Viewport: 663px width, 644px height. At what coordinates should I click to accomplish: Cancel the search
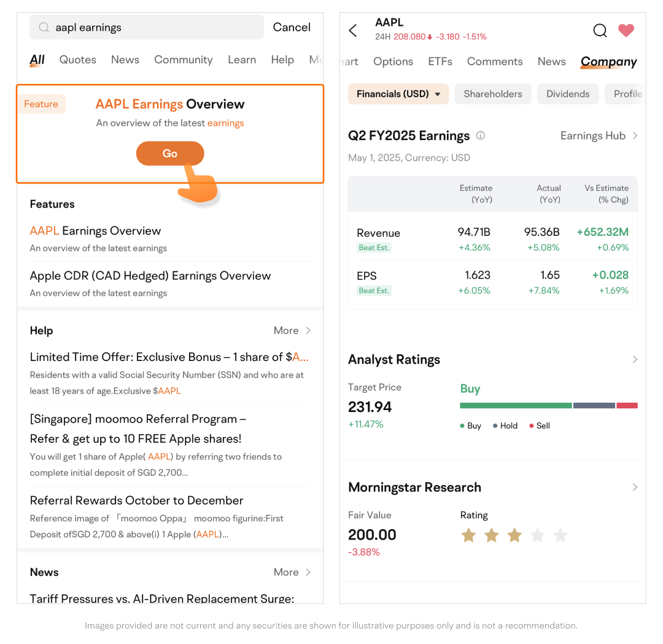(292, 28)
